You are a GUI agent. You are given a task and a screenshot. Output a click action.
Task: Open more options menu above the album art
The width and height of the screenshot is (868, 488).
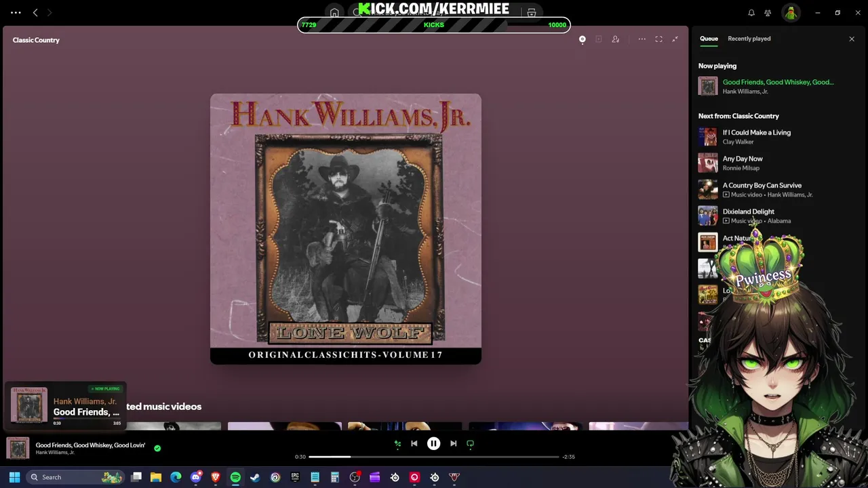coord(642,39)
